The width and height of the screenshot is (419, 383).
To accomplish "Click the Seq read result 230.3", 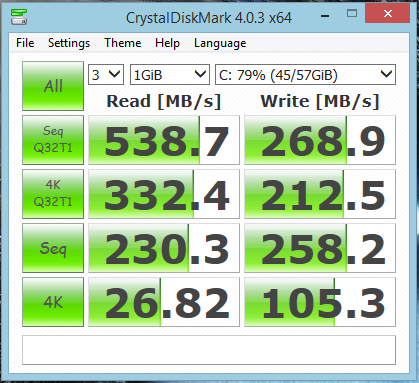I will (164, 248).
